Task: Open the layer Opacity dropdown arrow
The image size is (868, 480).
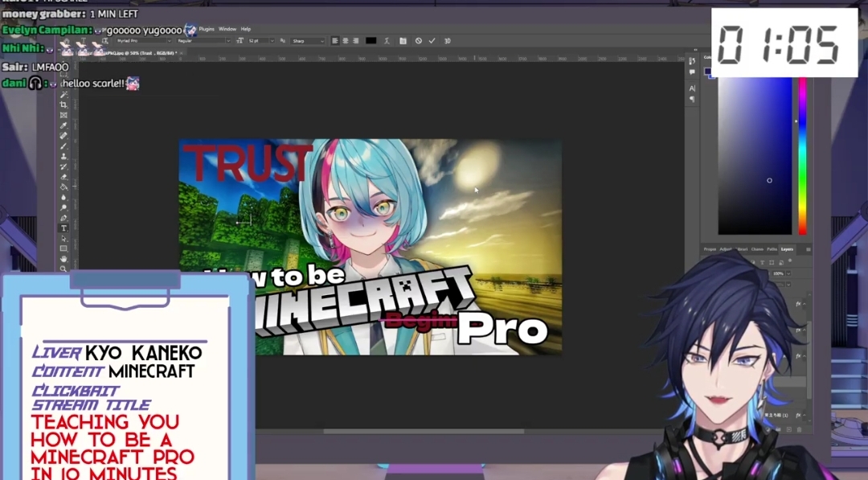Action: pos(788,273)
